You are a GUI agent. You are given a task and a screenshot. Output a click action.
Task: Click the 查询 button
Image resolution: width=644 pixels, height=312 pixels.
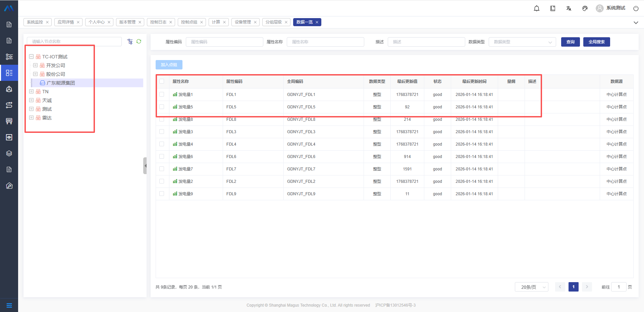(x=570, y=42)
